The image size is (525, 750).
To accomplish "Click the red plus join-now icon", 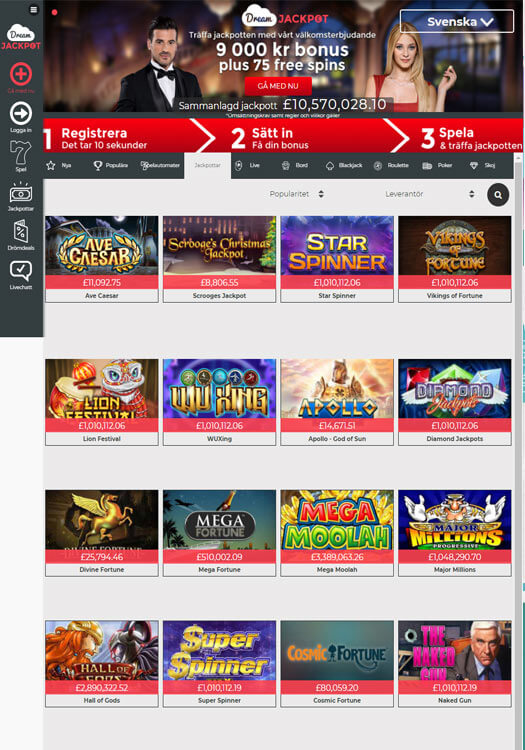I will (21, 74).
